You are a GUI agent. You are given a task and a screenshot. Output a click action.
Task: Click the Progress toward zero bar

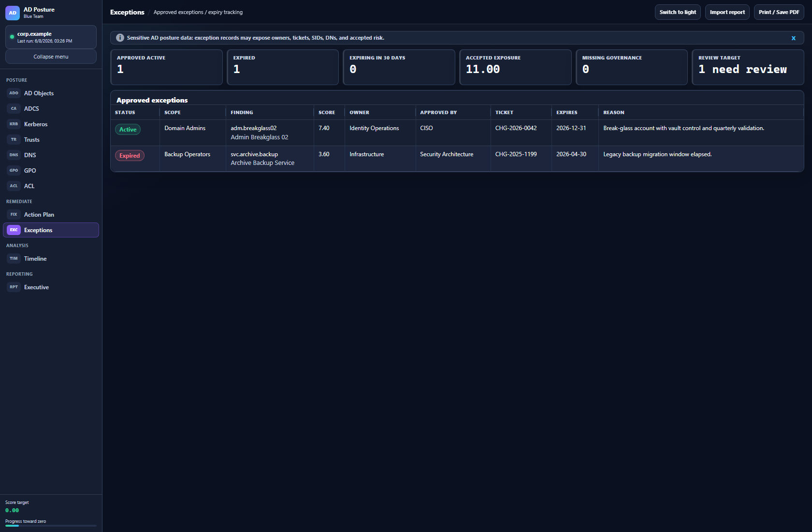[51, 526]
